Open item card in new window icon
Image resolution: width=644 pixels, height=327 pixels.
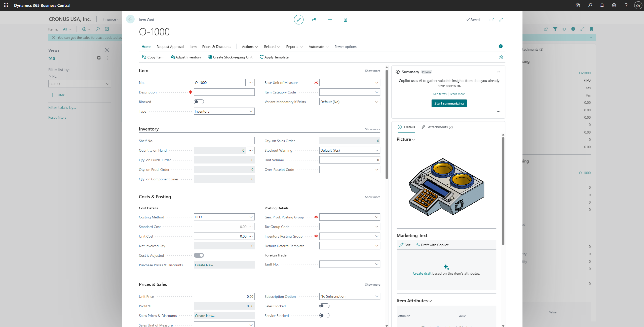click(491, 20)
